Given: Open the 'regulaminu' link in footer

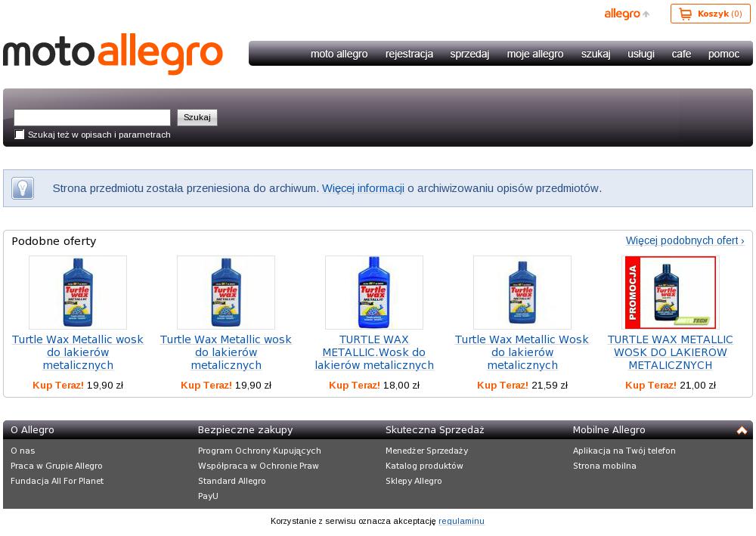Looking at the screenshot, I should (461, 521).
